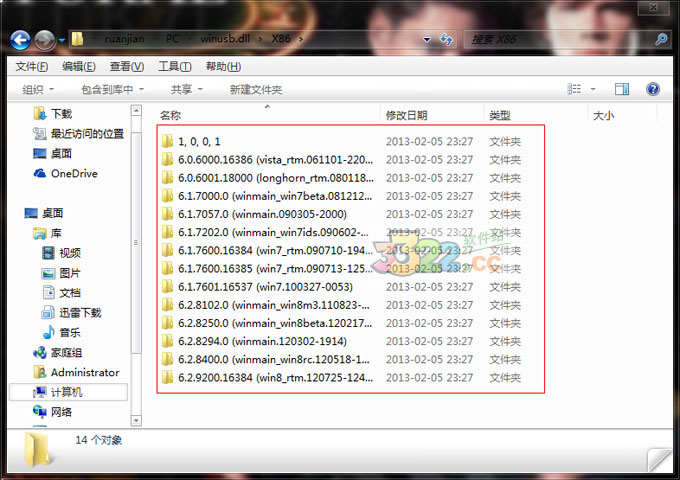Open the 共享 dropdown
Viewport: 680px width, 480px height.
186,90
